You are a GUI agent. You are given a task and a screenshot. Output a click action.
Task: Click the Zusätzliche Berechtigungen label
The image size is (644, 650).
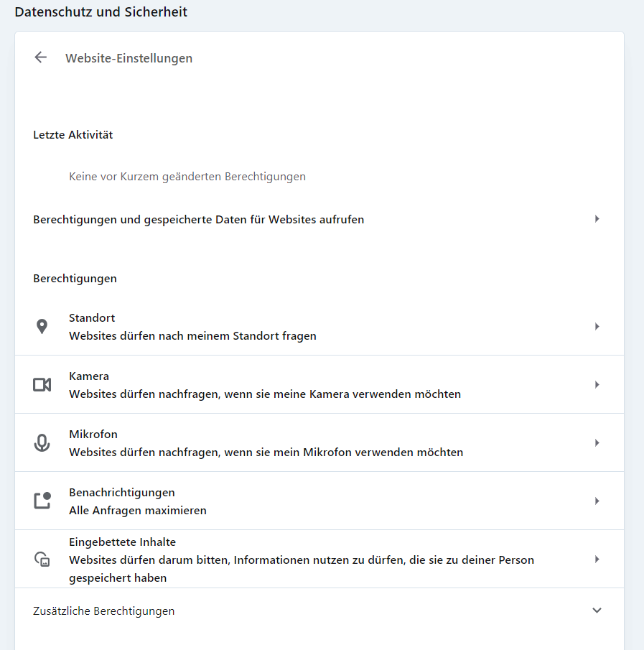tap(103, 611)
